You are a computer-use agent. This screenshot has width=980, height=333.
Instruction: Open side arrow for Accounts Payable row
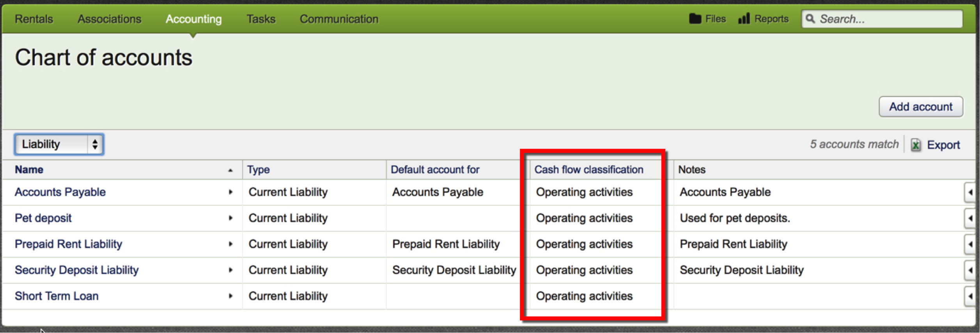[970, 192]
